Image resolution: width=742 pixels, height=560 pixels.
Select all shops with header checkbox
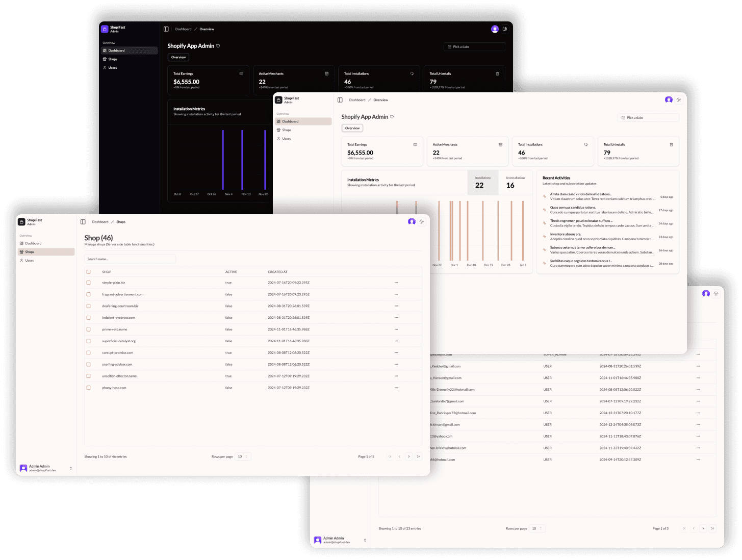click(89, 272)
